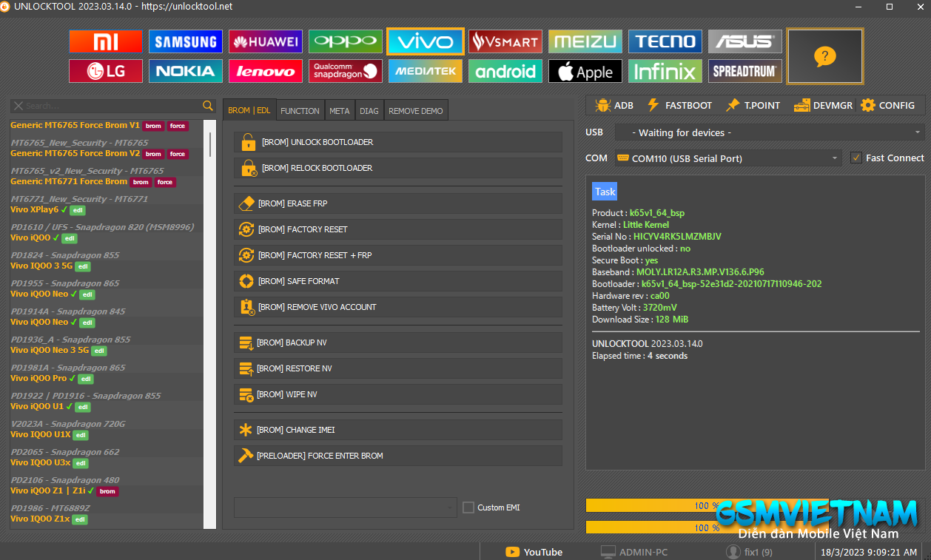931x560 pixels.
Task: Open the FUNCTION tab
Action: pos(300,111)
